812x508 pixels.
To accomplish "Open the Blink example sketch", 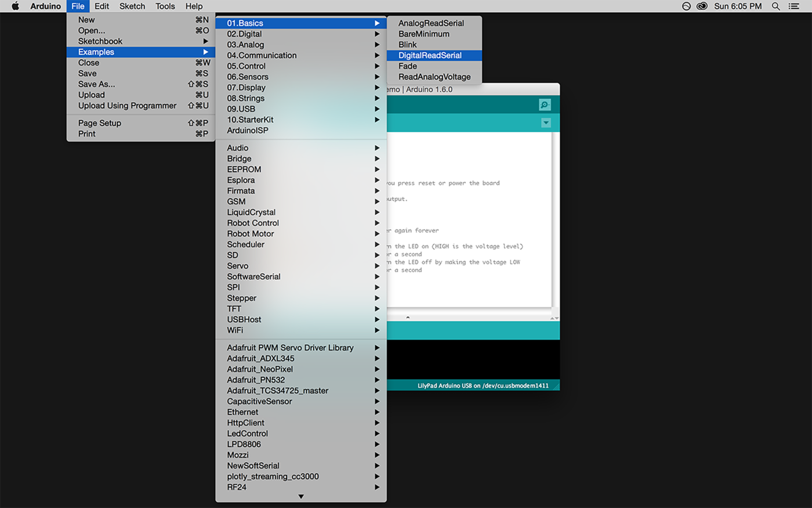I will (434, 45).
